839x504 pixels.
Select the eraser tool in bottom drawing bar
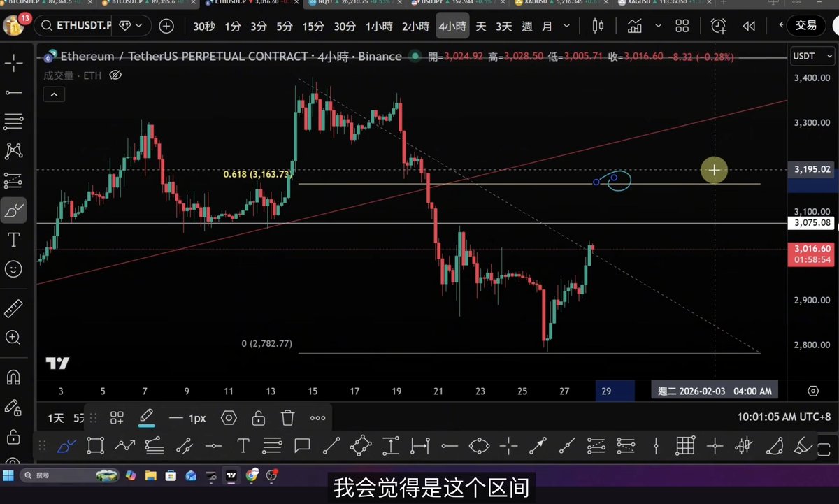pos(803,445)
